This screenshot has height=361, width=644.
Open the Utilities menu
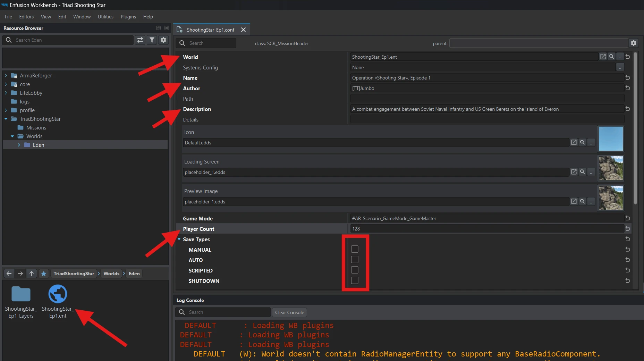tap(105, 17)
